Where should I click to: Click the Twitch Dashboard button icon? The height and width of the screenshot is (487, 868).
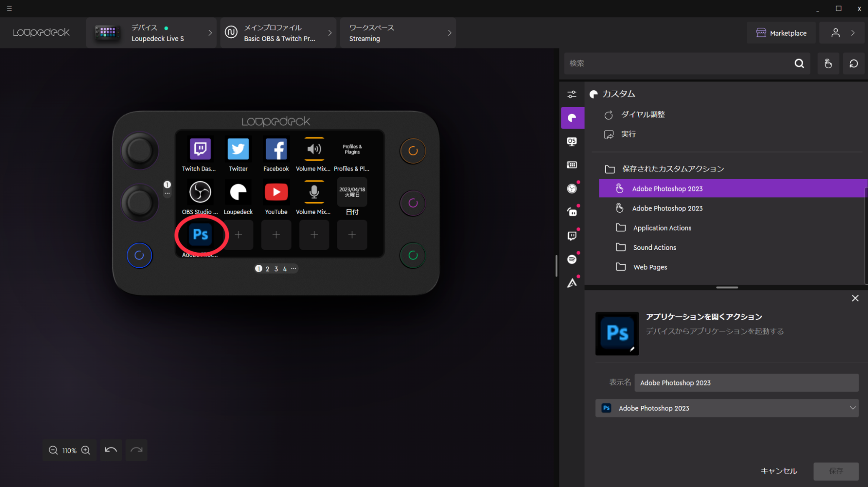pos(200,149)
